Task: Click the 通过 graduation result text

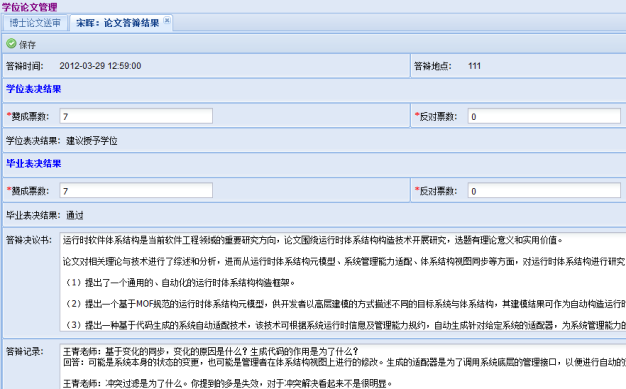Action: (75, 216)
